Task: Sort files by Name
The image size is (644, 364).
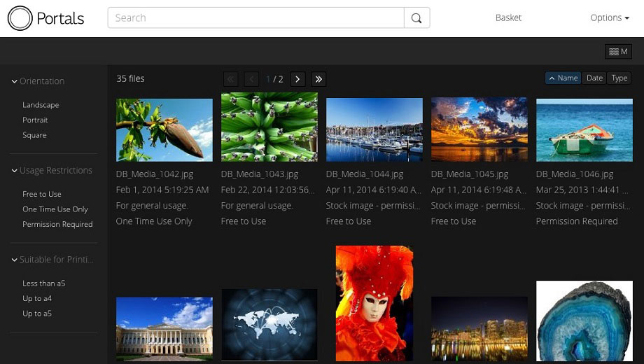Action: coord(563,78)
